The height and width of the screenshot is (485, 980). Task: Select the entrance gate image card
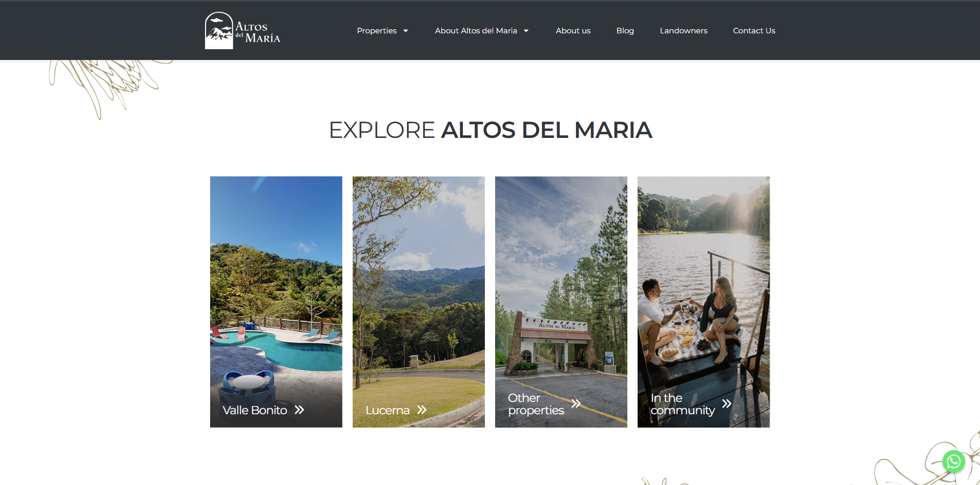(x=561, y=302)
